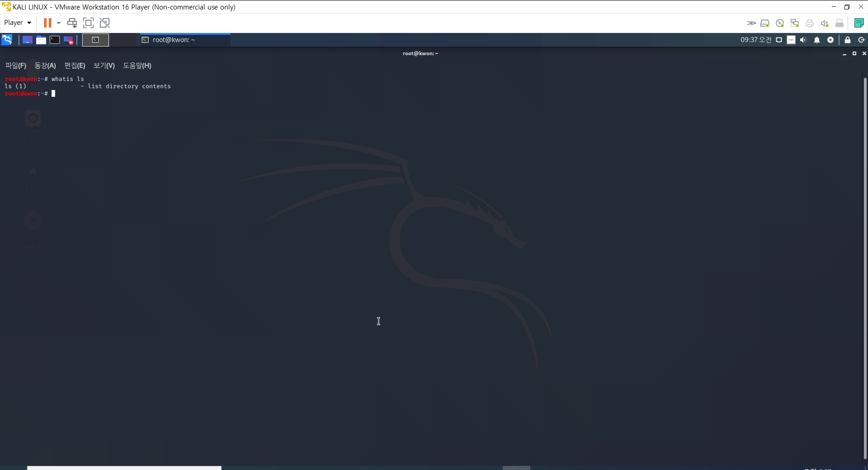Click the display tray icon beside clock
868x470 pixels.
point(779,40)
